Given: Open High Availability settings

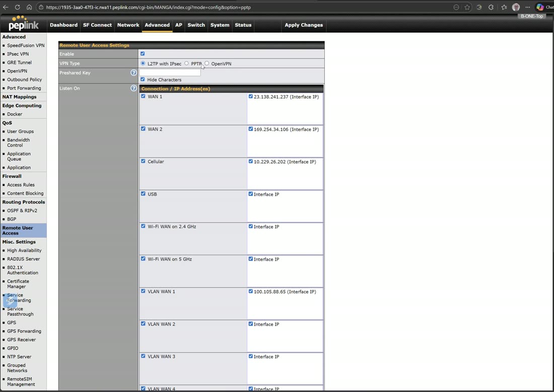Looking at the screenshot, I should click(x=24, y=250).
